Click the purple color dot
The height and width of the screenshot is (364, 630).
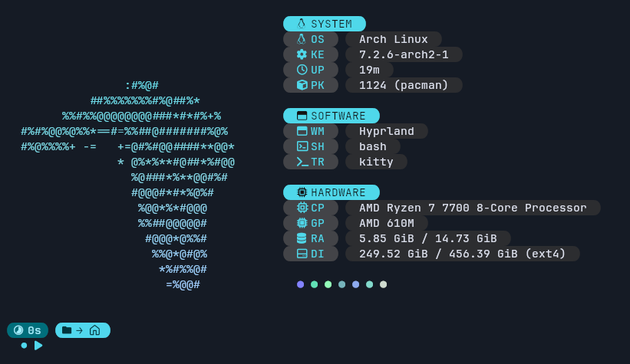click(301, 284)
